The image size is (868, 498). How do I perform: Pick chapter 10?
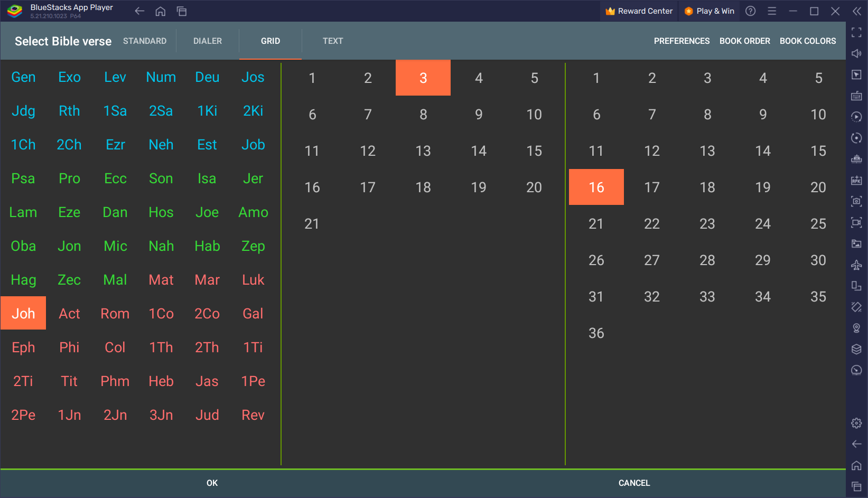[534, 115]
